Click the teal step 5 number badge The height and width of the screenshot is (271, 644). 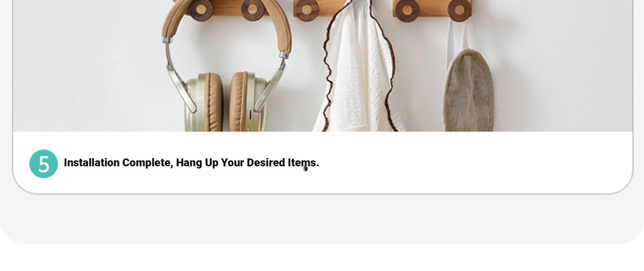pos(43,164)
